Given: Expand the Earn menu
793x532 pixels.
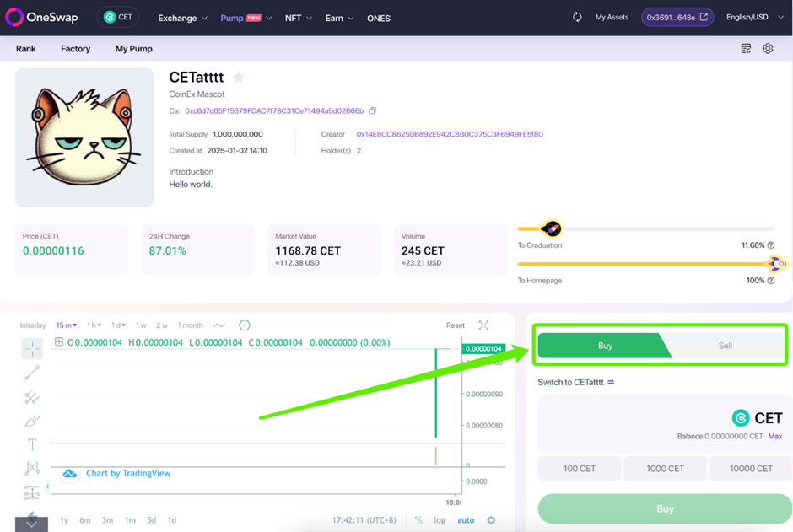Looking at the screenshot, I should click(x=339, y=19).
